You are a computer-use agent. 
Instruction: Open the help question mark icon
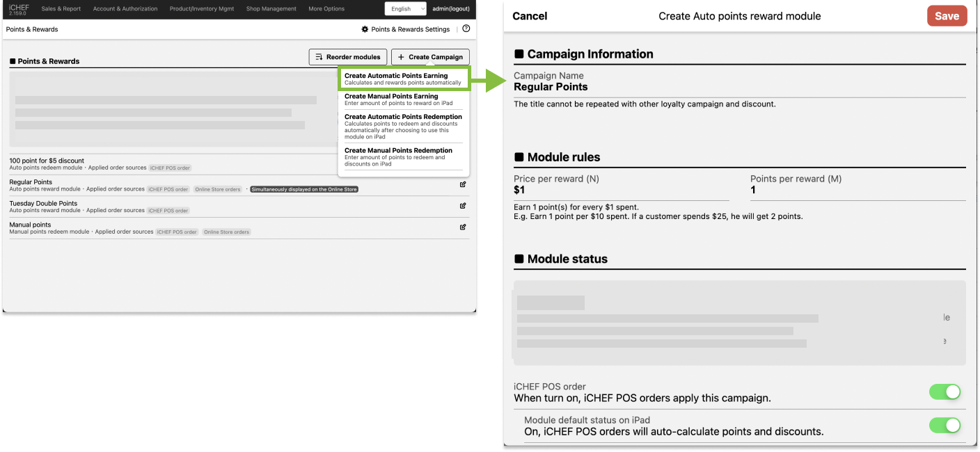pyautogui.click(x=466, y=29)
